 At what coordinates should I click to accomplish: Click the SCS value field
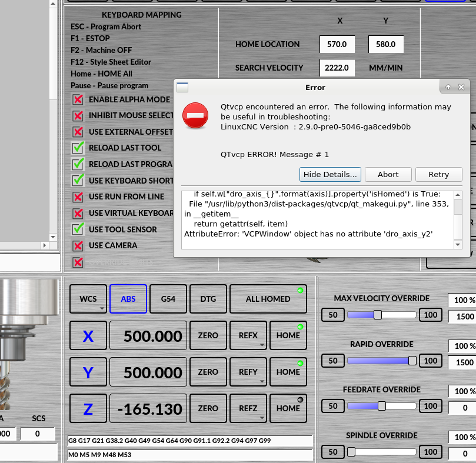(x=38, y=434)
